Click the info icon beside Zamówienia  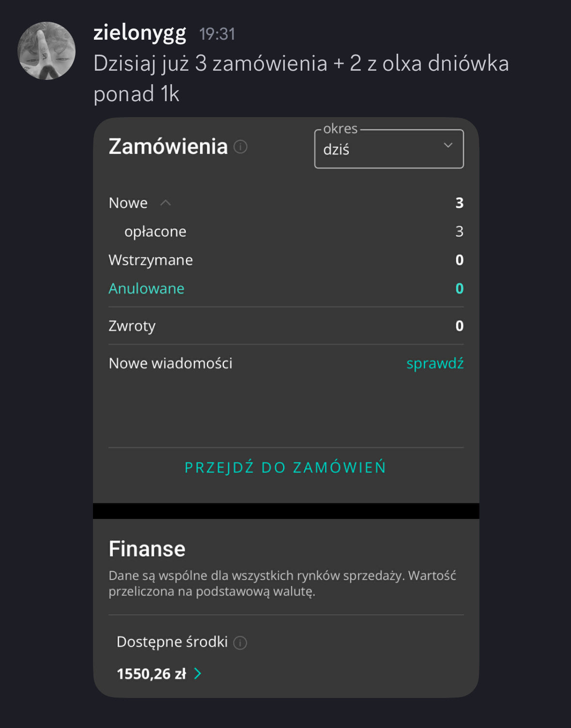click(x=241, y=147)
